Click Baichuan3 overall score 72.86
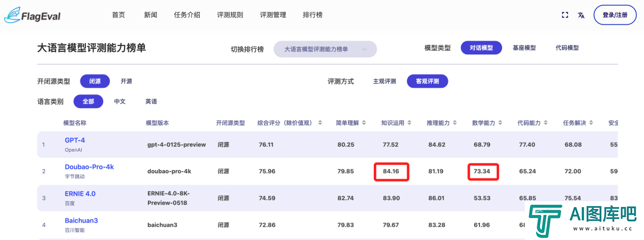The width and height of the screenshot is (644, 240). tap(267, 225)
